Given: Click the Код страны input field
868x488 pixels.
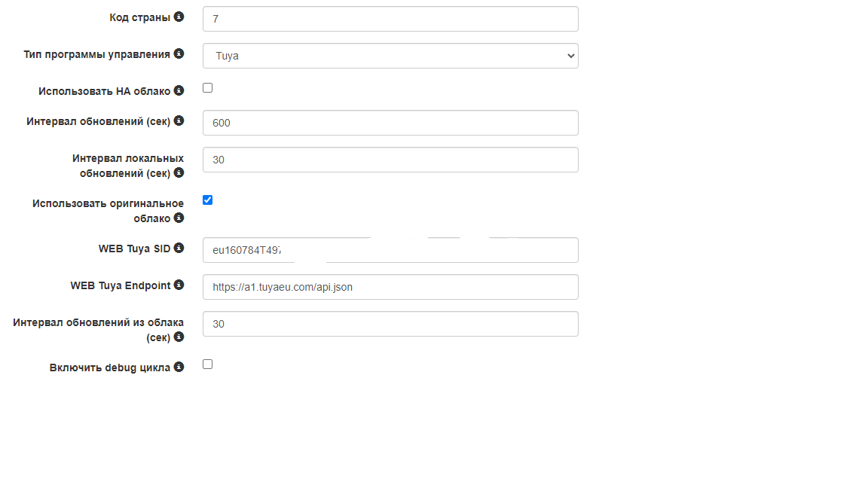Looking at the screenshot, I should click(x=390, y=19).
